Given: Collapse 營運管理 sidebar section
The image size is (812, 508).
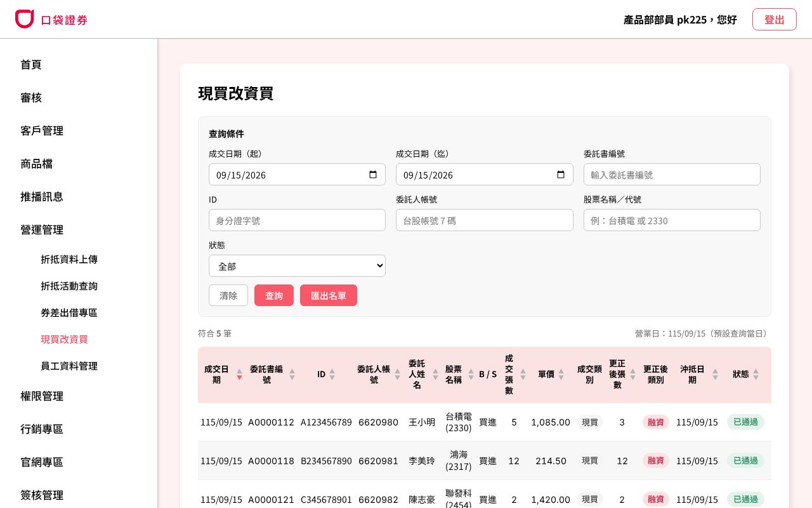Looking at the screenshot, I should point(42,229).
